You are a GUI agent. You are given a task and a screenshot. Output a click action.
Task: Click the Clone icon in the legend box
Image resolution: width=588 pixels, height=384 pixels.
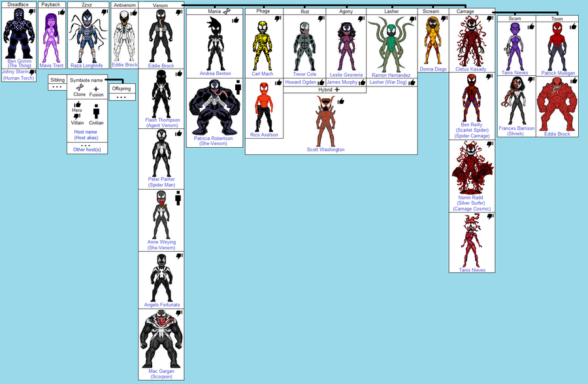[x=79, y=88]
